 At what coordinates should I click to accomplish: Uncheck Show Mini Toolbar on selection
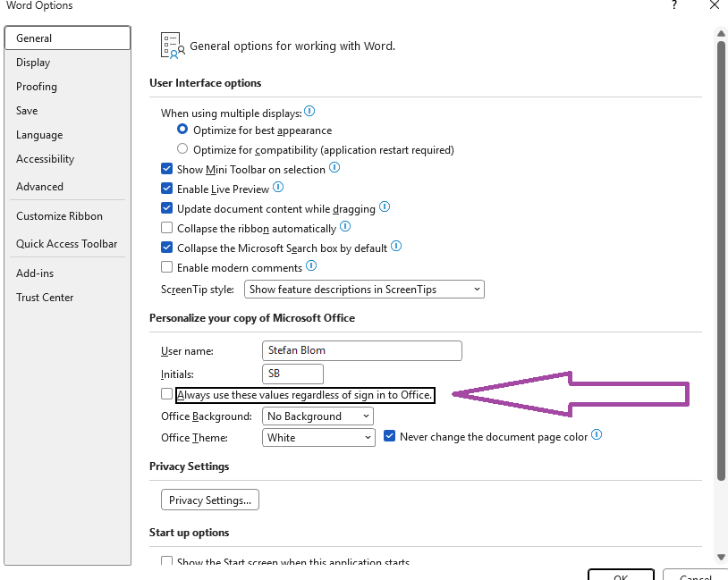click(x=166, y=168)
